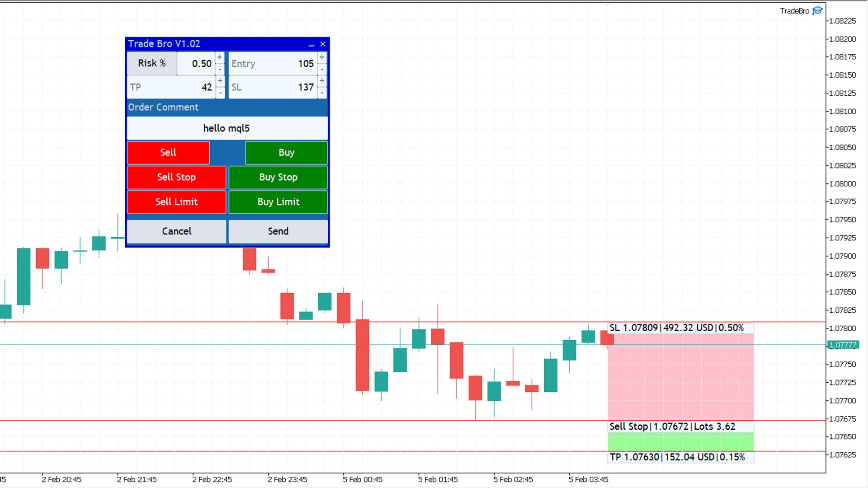Click the SL 1.07809 label on the chart
The width and height of the screenshot is (868, 488).
[x=676, y=328]
